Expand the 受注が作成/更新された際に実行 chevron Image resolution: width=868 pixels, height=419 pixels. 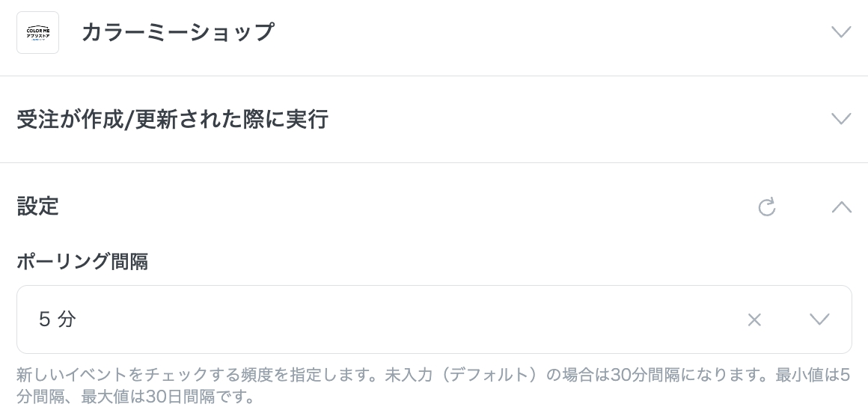coord(841,119)
